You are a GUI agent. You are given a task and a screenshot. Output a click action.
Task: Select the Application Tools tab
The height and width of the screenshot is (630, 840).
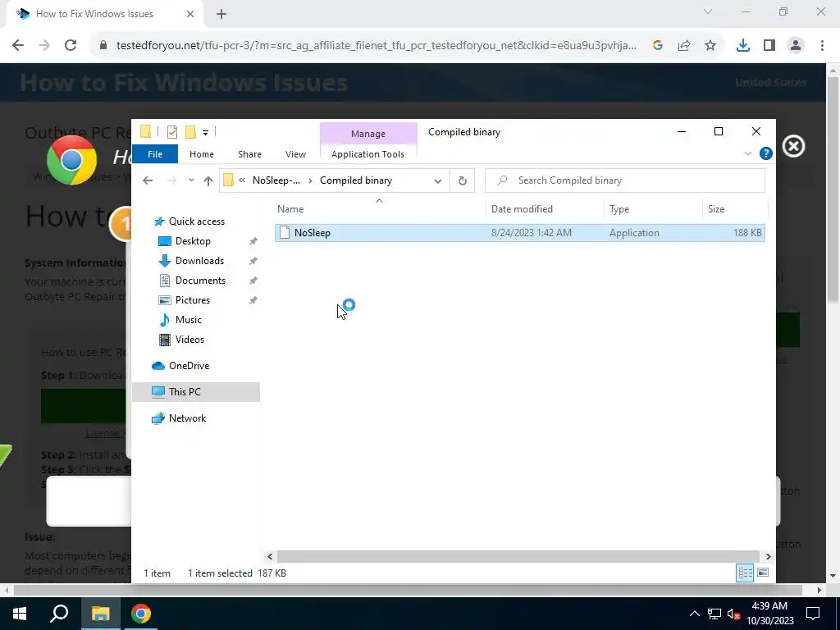point(368,154)
